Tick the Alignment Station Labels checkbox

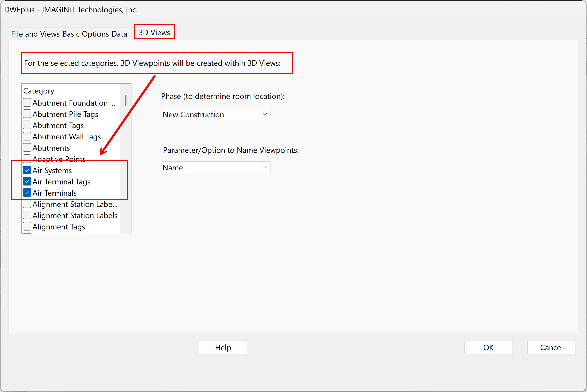click(27, 215)
